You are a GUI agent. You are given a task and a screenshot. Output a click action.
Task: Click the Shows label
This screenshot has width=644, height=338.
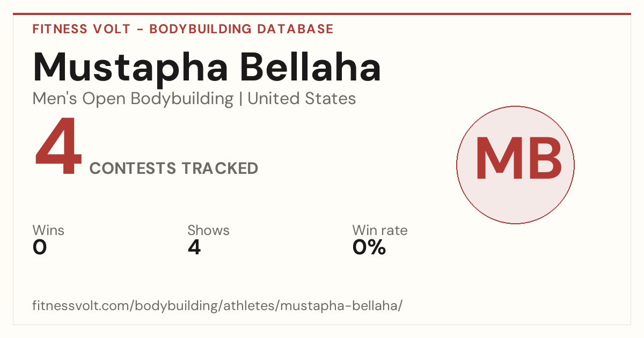point(208,231)
